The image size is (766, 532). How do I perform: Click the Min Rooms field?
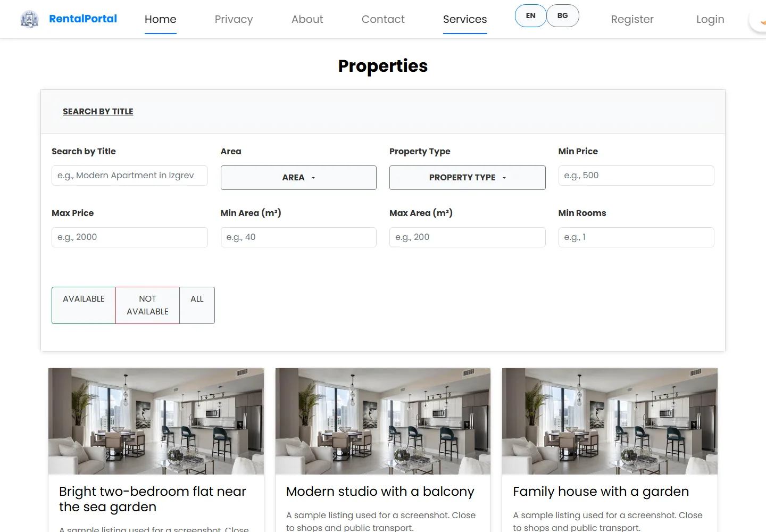(x=636, y=237)
